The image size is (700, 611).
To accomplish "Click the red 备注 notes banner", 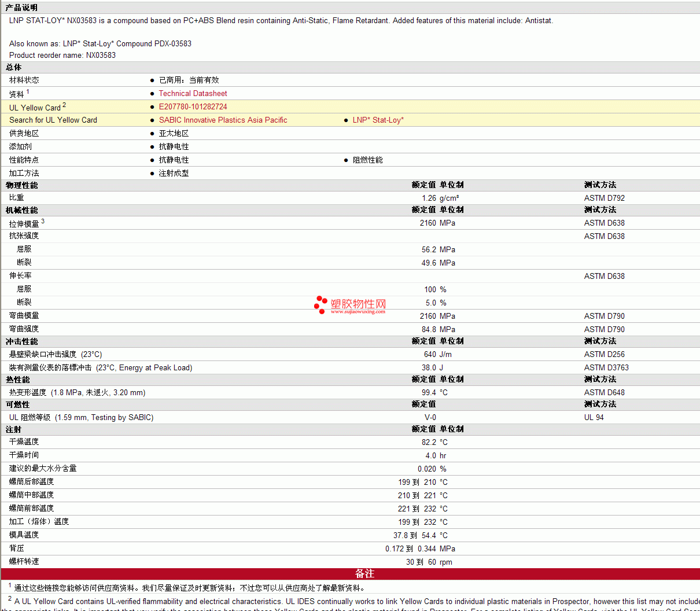I will 350,573.
